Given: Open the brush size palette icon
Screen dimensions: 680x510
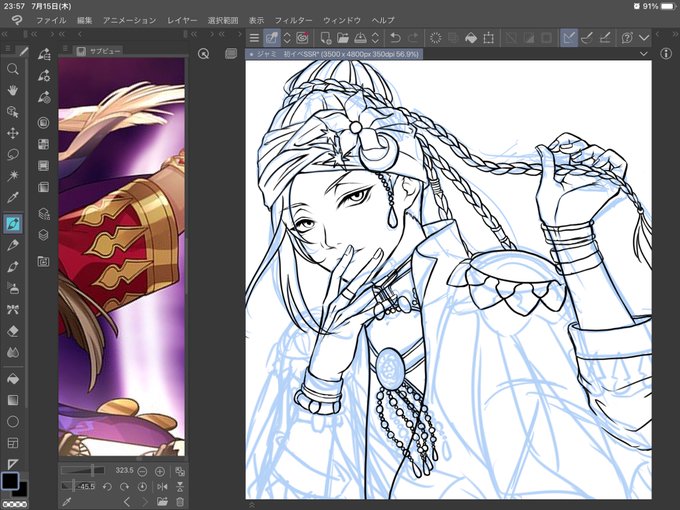Looking at the screenshot, I should [x=44, y=97].
